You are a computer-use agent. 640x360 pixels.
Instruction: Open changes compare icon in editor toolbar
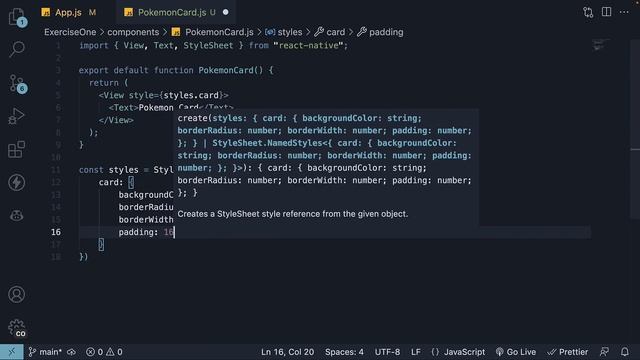(x=588, y=12)
